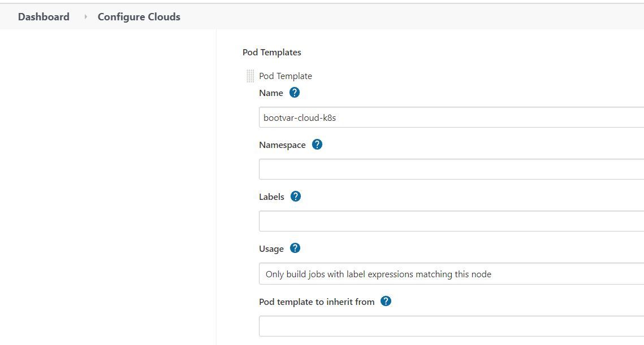644x345 pixels.
Task: Click the Pod Template drag handle
Action: point(250,76)
